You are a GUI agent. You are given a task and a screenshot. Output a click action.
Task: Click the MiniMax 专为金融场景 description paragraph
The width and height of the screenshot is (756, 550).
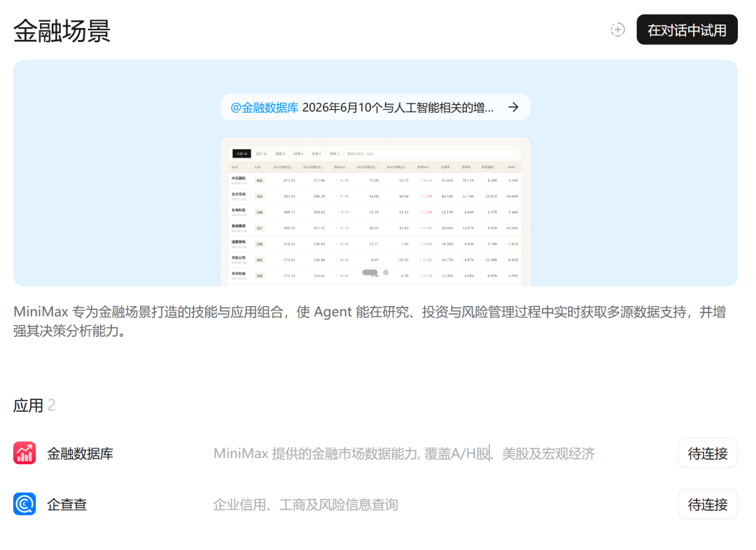click(370, 322)
